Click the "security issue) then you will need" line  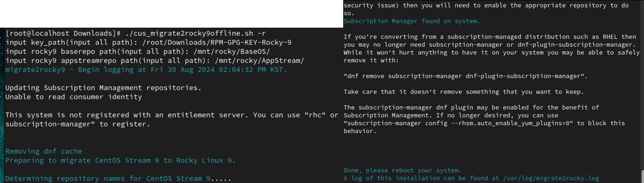486,5
